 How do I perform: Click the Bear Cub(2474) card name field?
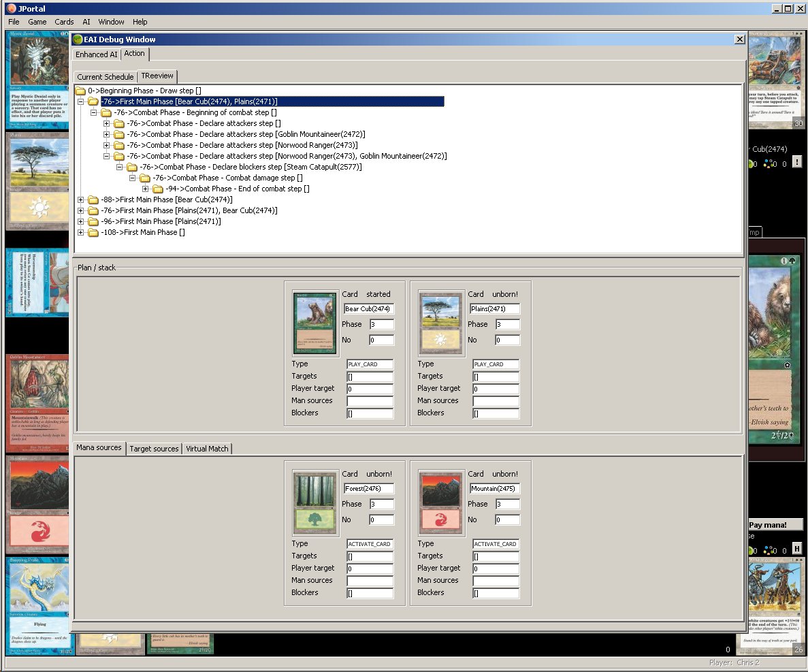pyautogui.click(x=369, y=308)
